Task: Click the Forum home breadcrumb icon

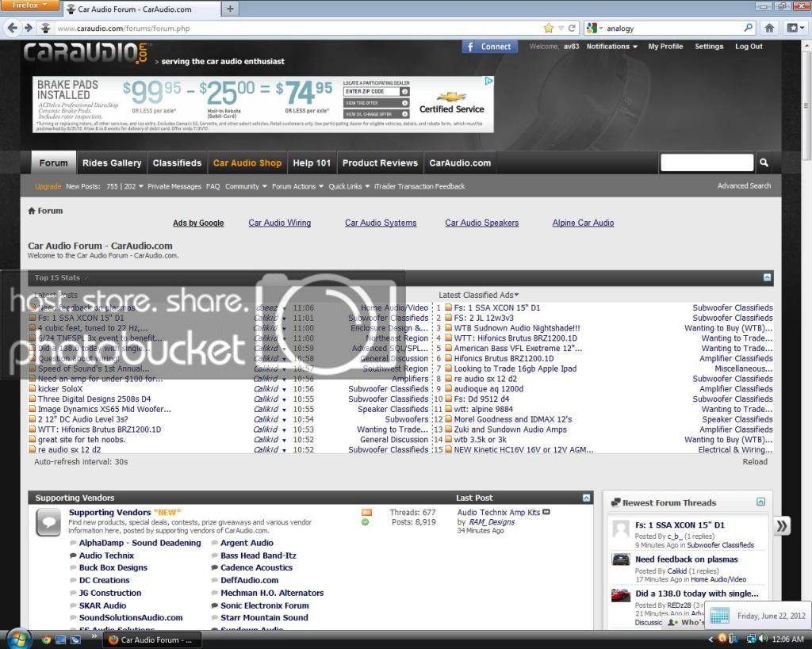Action: click(32, 211)
